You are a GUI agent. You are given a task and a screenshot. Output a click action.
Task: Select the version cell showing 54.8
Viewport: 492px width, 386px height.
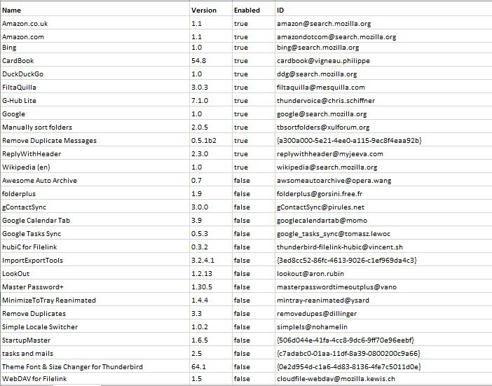[x=211, y=61]
